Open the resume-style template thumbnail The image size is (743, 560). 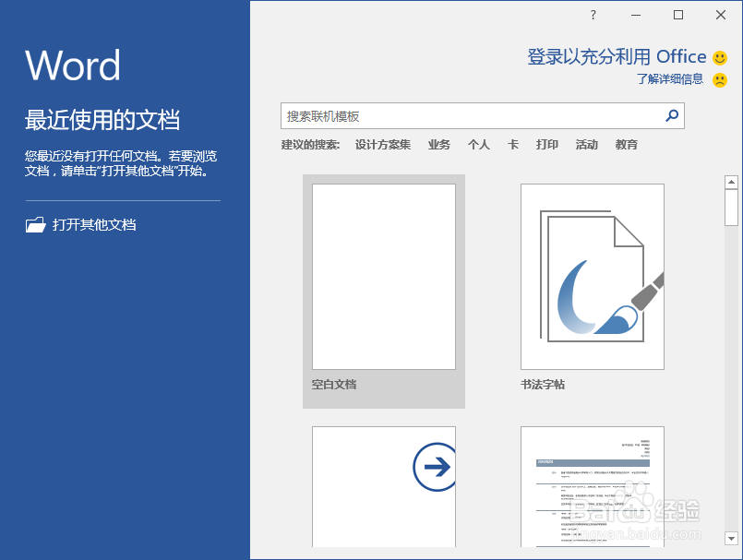[593, 486]
